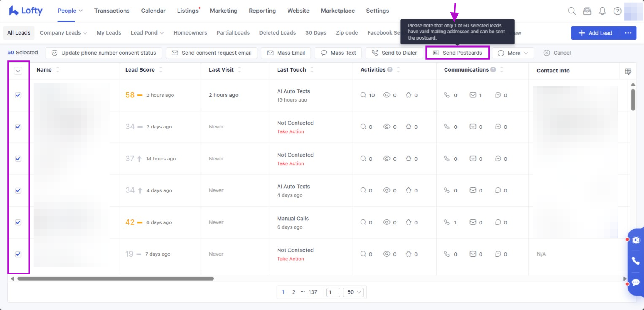Screen dimensions: 644x310
Task: Click the horizontal table scrollbar
Action: pos(115,278)
